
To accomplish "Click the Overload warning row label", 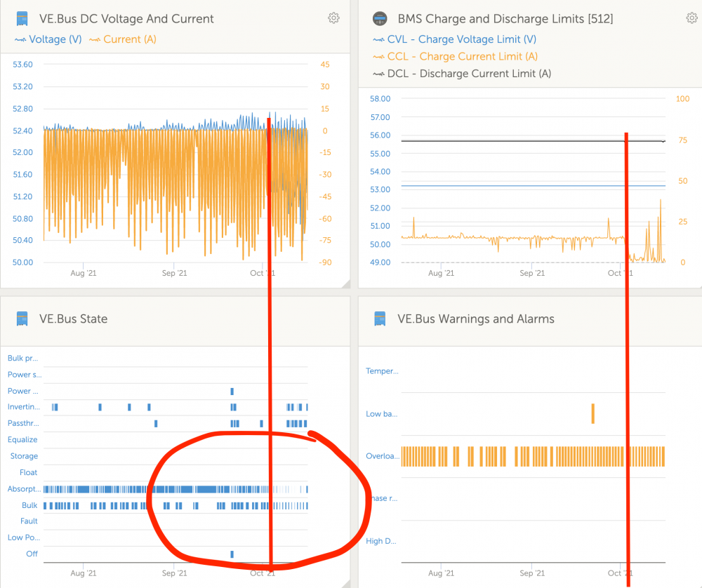I will pos(382,456).
